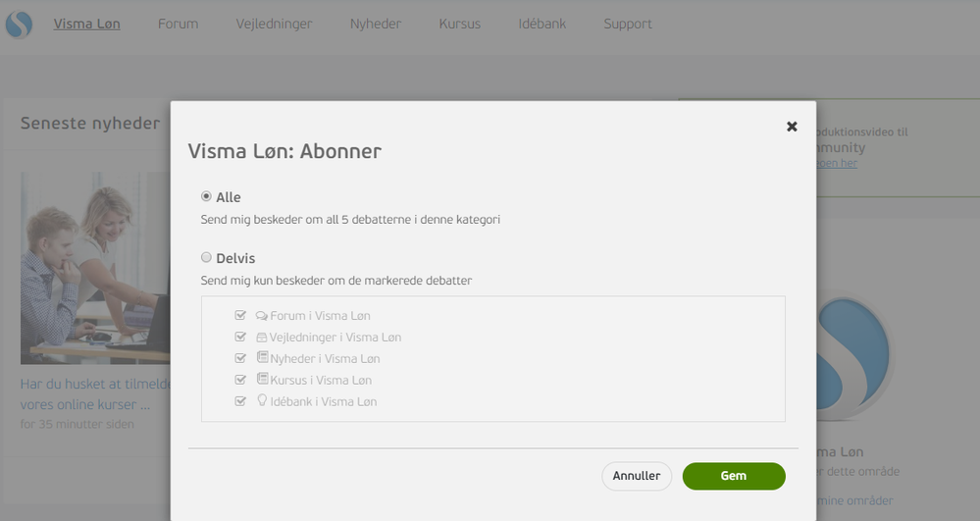
Task: Save subscription with the Gem button
Action: 734,476
